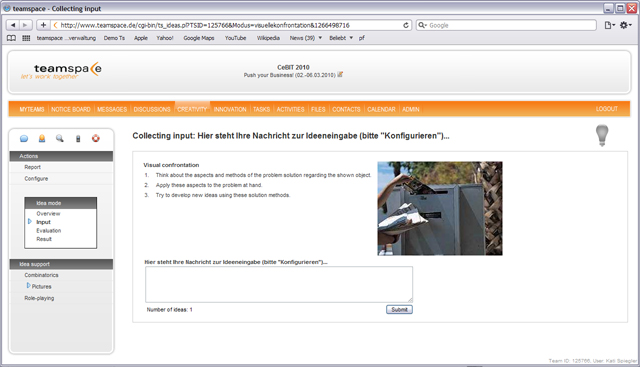Click inside the idea input text area

[279, 285]
